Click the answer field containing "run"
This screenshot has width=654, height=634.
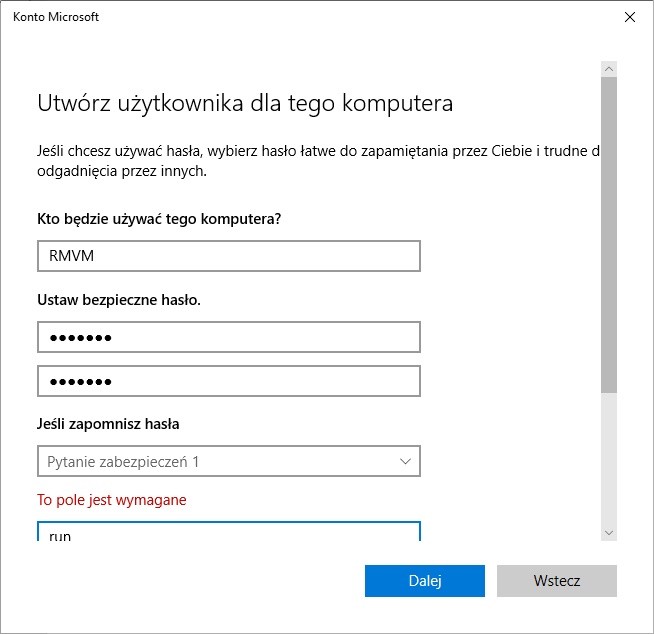(228, 533)
